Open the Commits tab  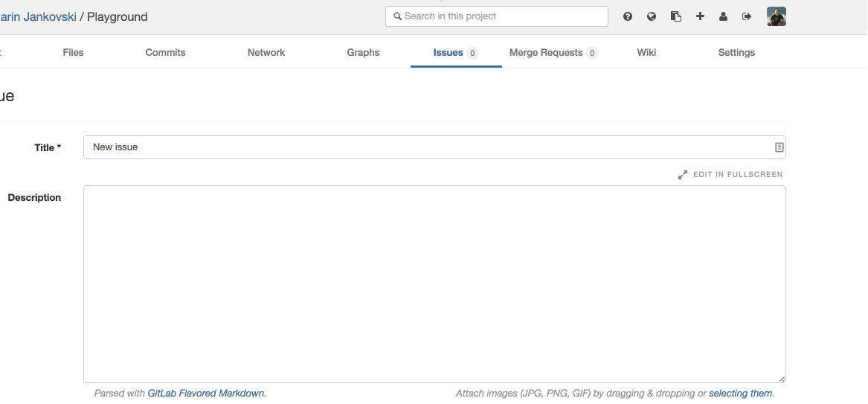(x=165, y=53)
